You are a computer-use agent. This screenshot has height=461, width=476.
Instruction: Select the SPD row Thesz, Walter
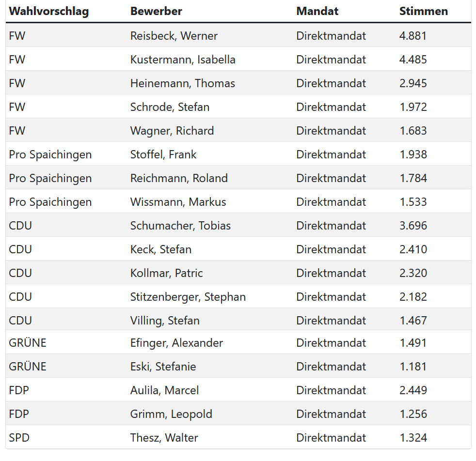(238, 438)
